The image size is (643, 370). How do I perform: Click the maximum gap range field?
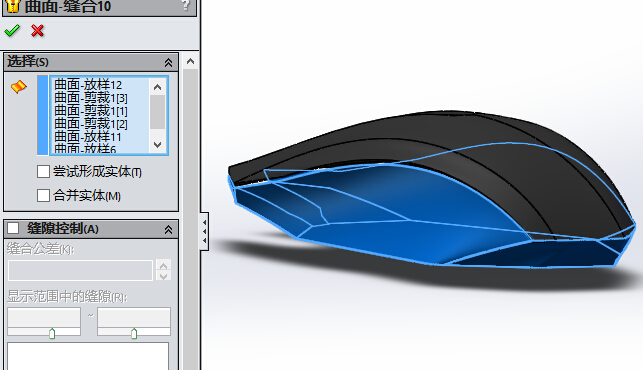point(134,317)
